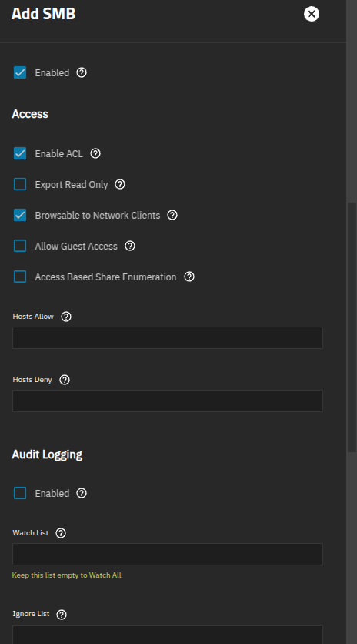Open Export Read Only help icon

pos(120,184)
